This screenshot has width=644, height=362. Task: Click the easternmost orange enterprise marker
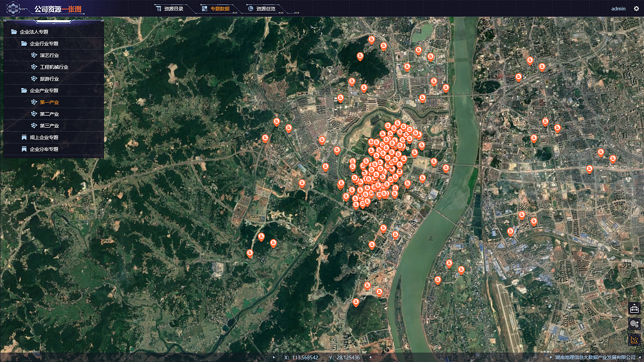click(x=613, y=159)
